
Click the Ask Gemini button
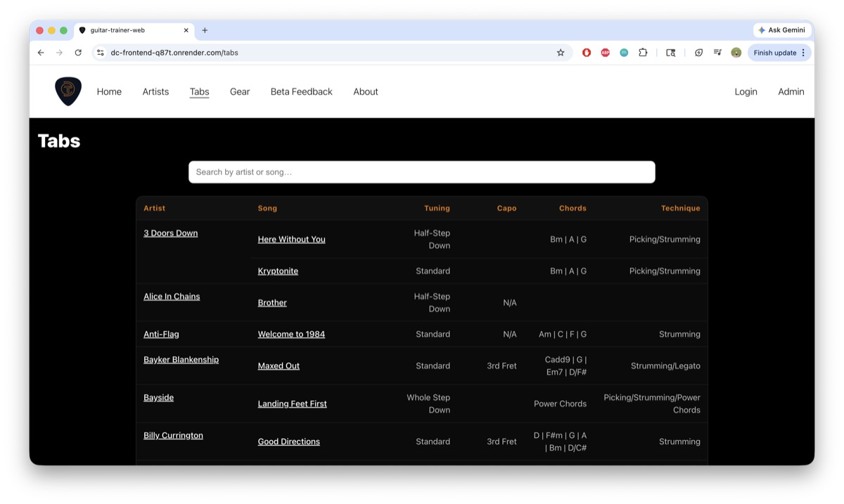(781, 30)
